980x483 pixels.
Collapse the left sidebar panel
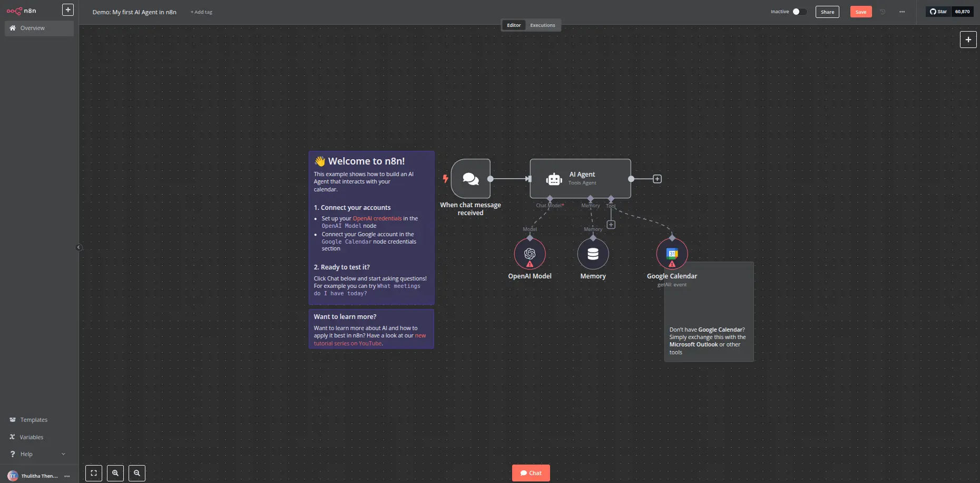point(78,247)
